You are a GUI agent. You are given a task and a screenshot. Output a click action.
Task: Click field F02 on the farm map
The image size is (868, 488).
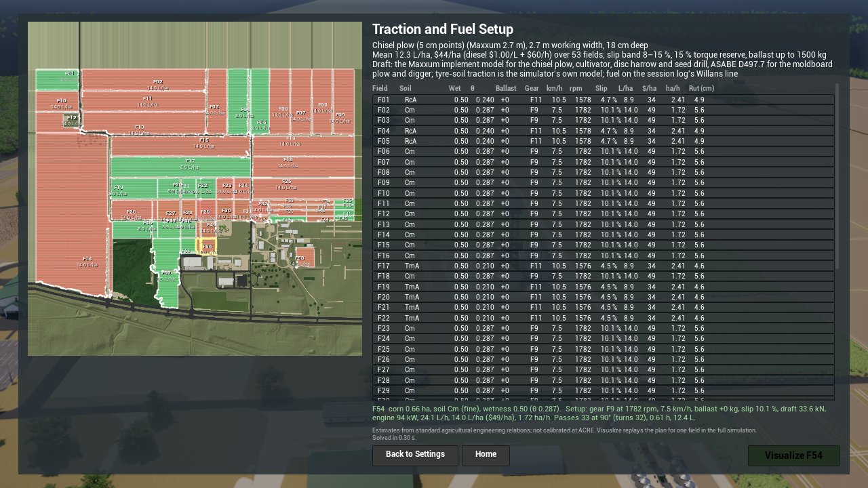point(144,81)
